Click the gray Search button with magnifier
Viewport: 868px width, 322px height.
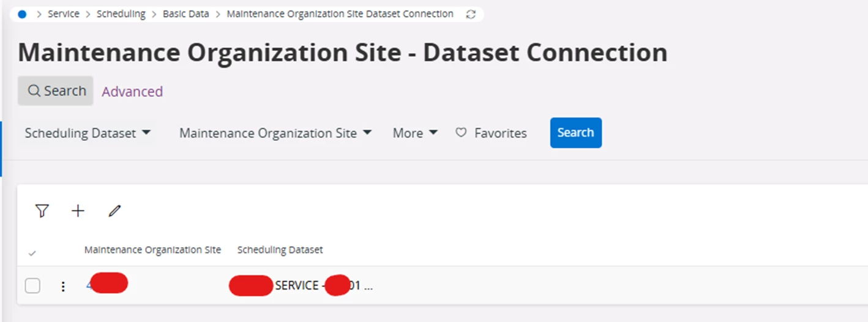pos(56,91)
